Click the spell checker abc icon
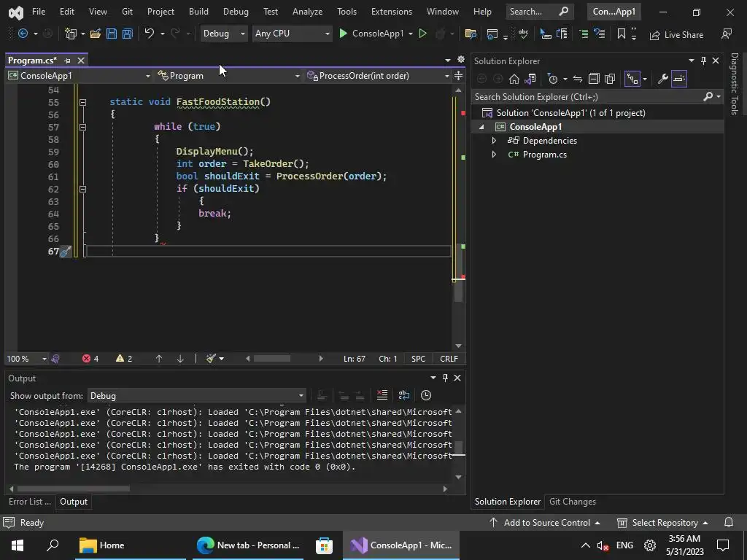747x560 pixels. 524,34
